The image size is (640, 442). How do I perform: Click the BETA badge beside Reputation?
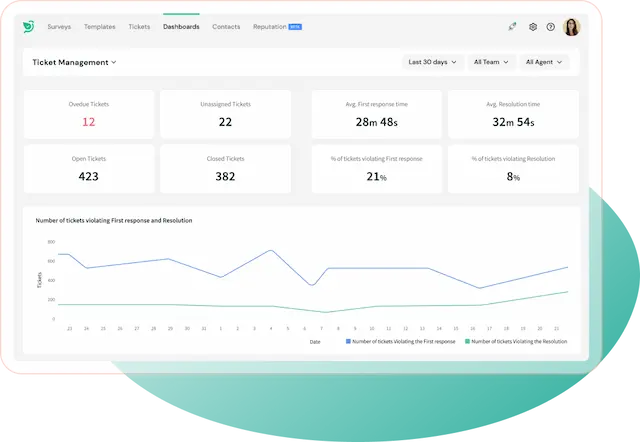295,27
